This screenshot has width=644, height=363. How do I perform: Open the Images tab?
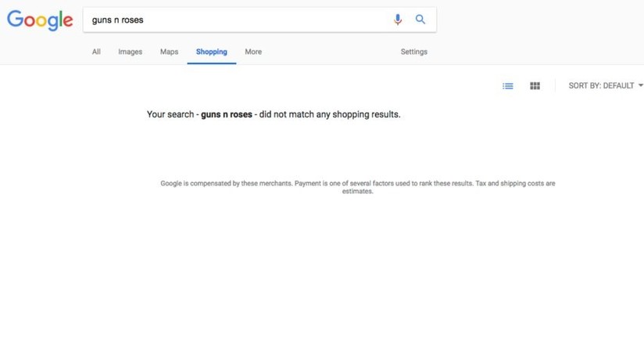(x=131, y=52)
